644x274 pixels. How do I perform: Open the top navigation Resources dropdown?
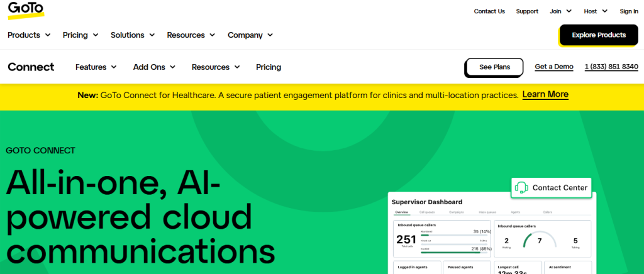[191, 35]
